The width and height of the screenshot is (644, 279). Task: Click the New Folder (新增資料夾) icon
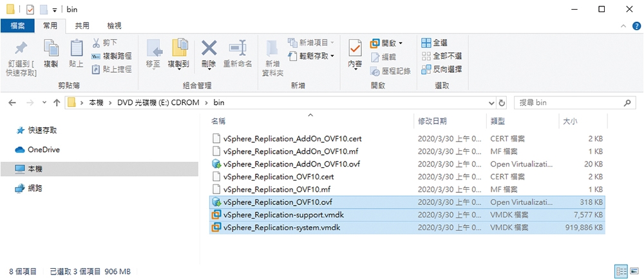[272, 49]
